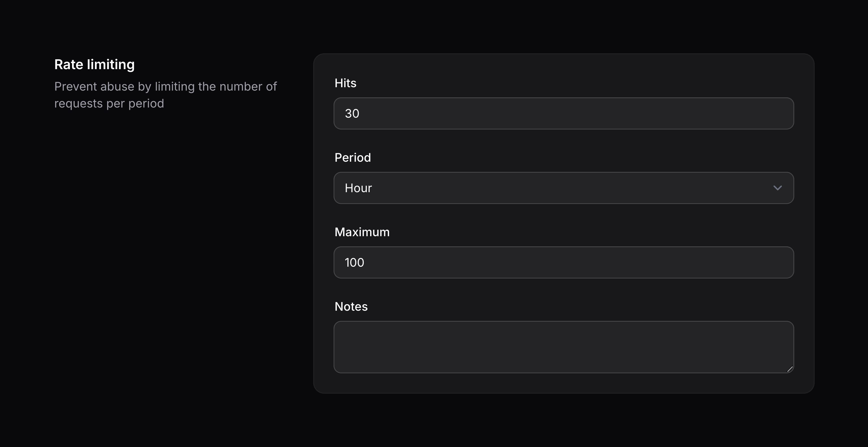Click the Rate limiting heading
The width and height of the screenshot is (868, 447).
point(94,65)
